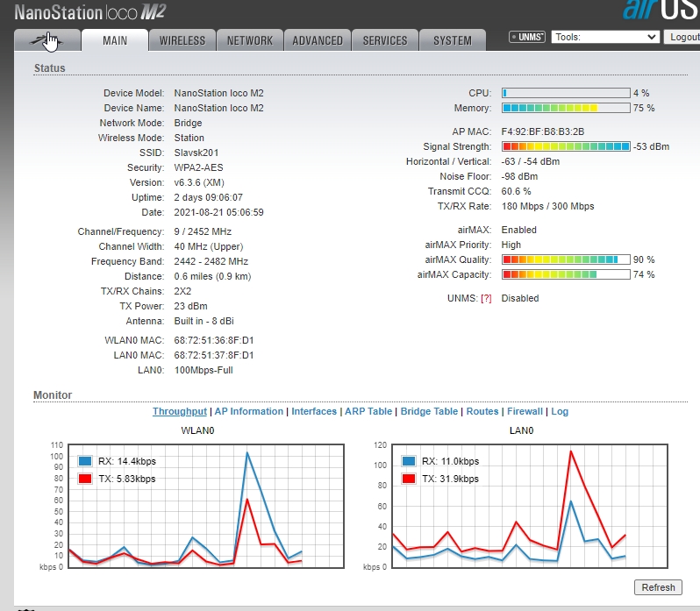700x611 pixels.
Task: Click the Transmit CCQ value 60.6 %
Action: click(x=516, y=191)
